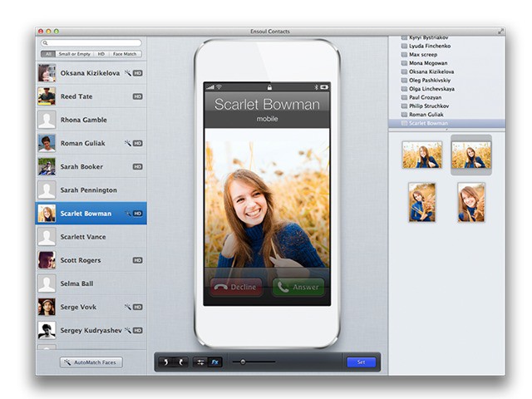Click the magnifier icon in the search field

coord(45,43)
